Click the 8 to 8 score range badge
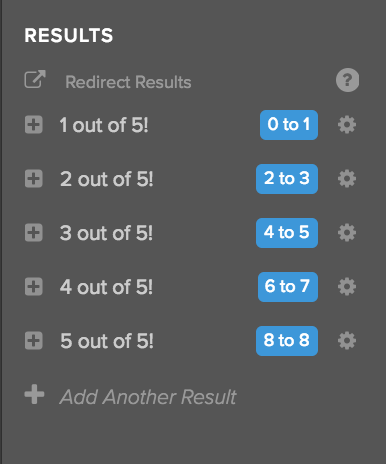 pyautogui.click(x=287, y=341)
